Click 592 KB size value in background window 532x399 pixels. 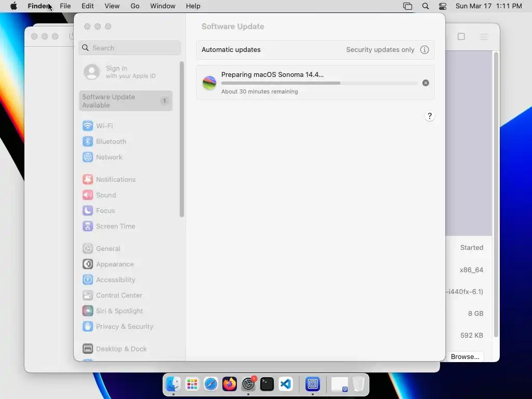[472, 335]
